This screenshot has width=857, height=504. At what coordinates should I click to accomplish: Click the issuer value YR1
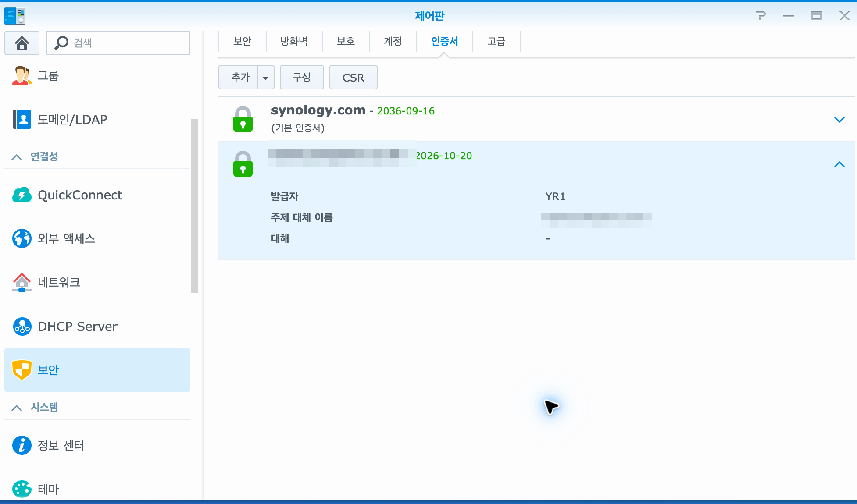pyautogui.click(x=555, y=196)
